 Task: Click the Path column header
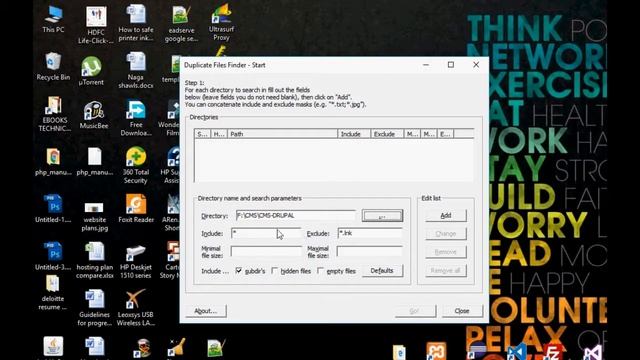click(282, 134)
